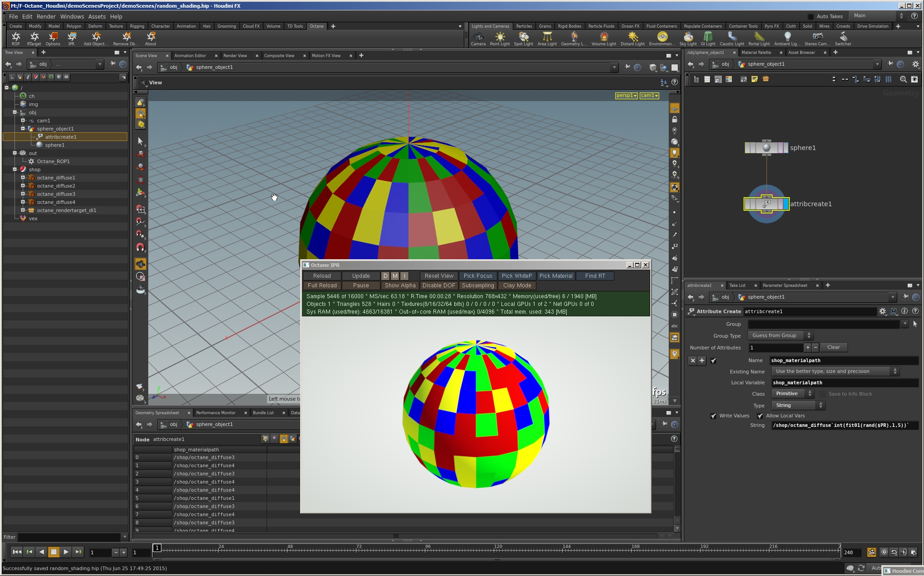Open the Class Primitive dropdown
924x576 pixels.
pos(793,394)
